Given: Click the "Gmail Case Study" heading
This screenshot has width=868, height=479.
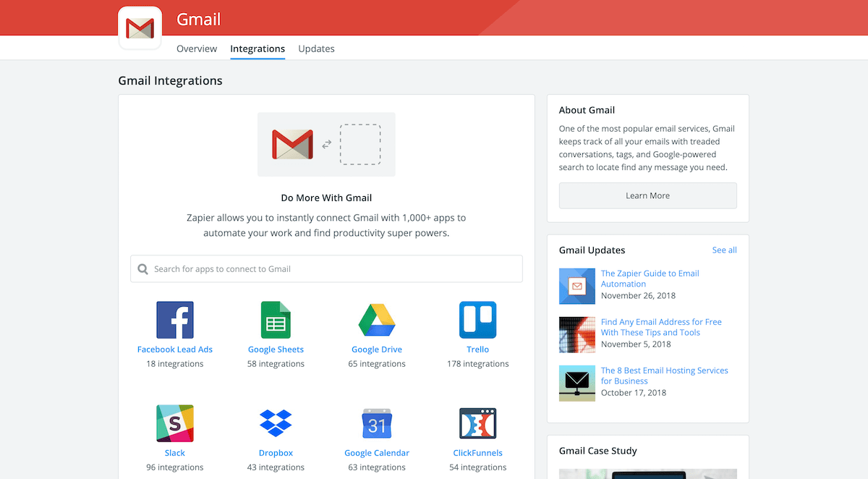Looking at the screenshot, I should pyautogui.click(x=598, y=450).
